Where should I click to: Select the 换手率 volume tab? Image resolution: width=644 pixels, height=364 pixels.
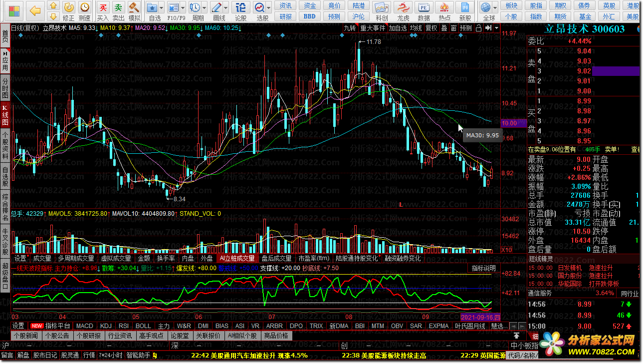pos(166,258)
